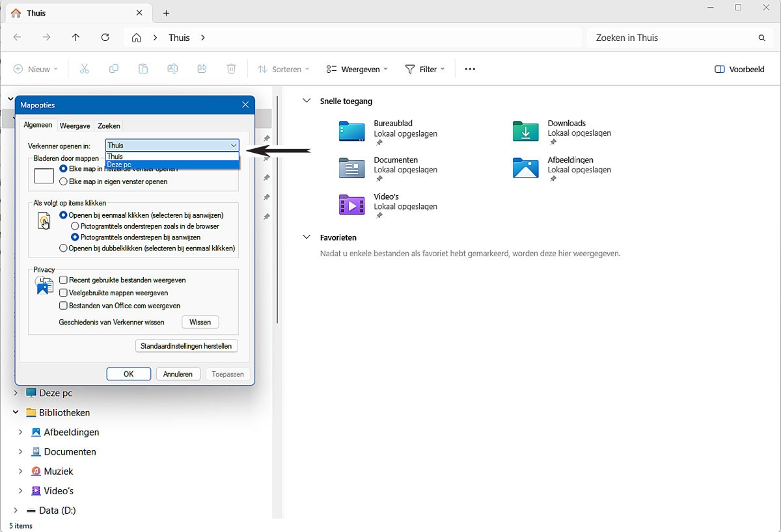This screenshot has width=781, height=532.
Task: Switch to the Weergave tab
Action: (x=75, y=126)
